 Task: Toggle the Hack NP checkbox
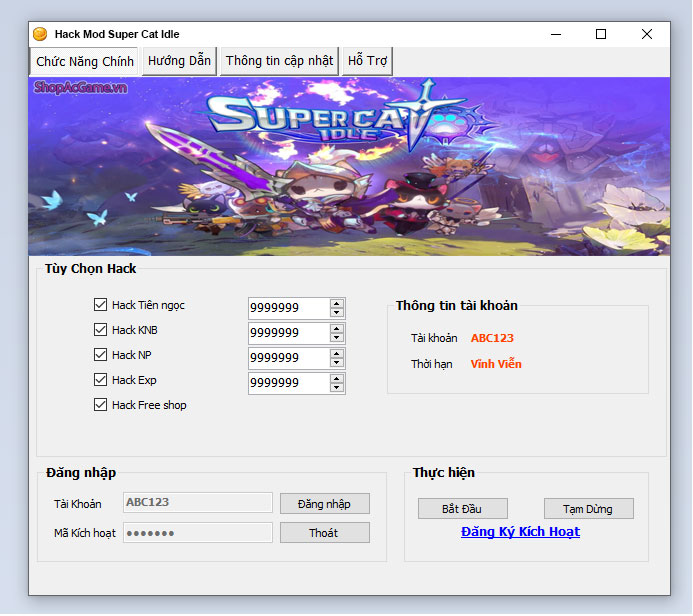pos(100,355)
